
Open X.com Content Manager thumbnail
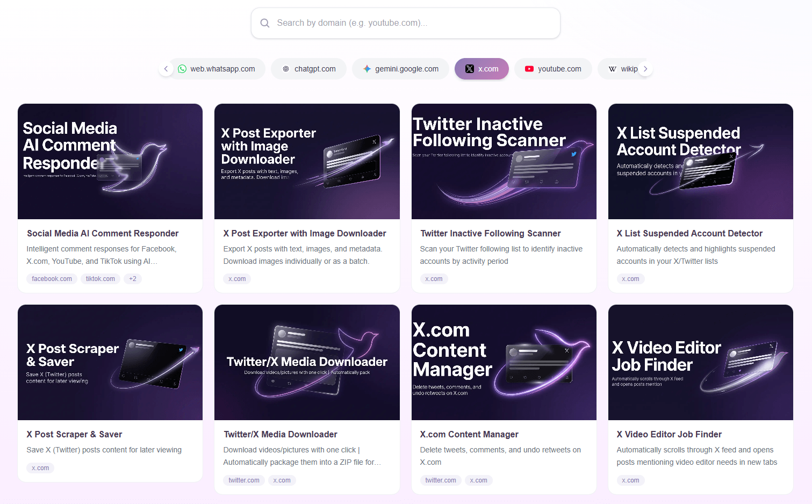(504, 362)
